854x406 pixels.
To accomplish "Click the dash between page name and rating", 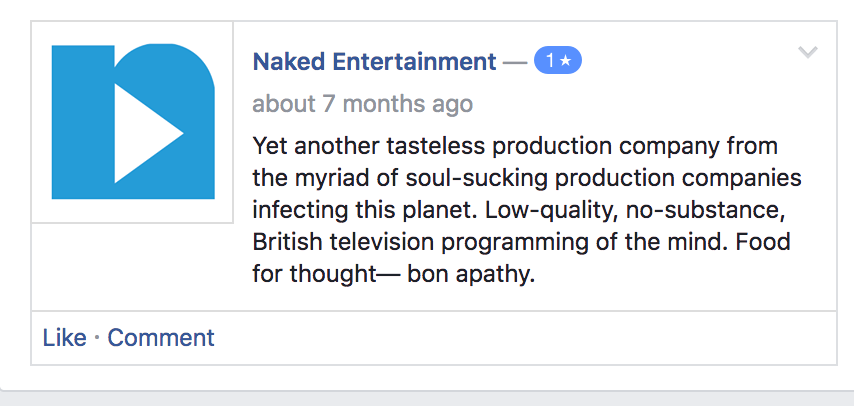I will [514, 62].
